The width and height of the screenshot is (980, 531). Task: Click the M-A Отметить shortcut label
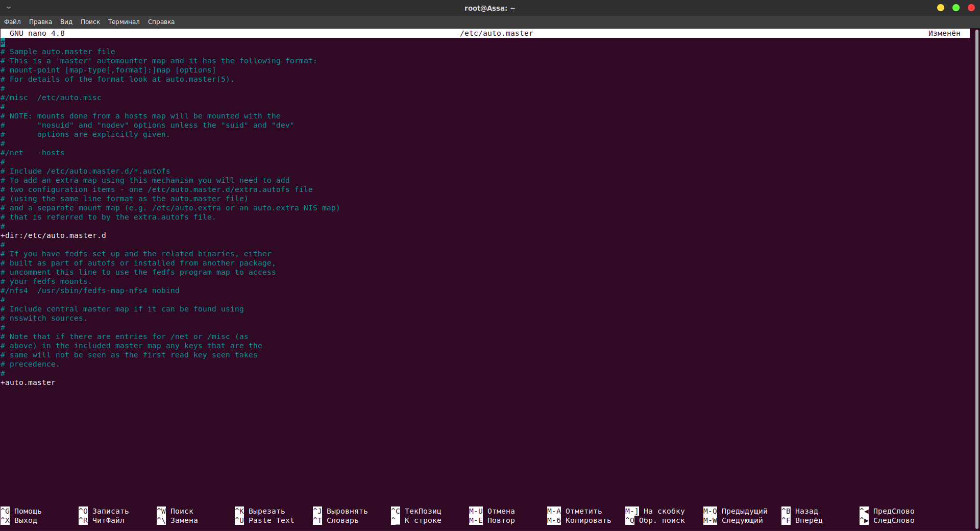[x=575, y=511]
